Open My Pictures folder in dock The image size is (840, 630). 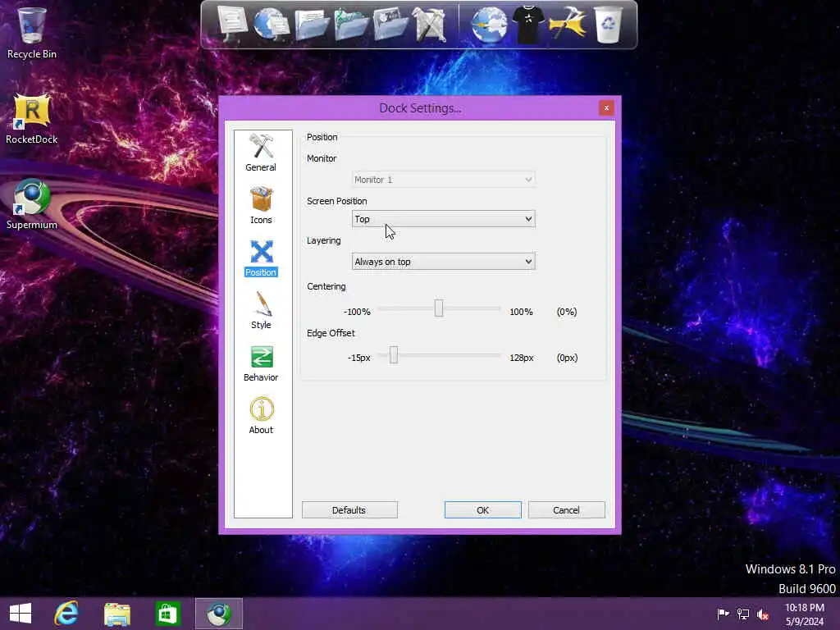[390, 25]
